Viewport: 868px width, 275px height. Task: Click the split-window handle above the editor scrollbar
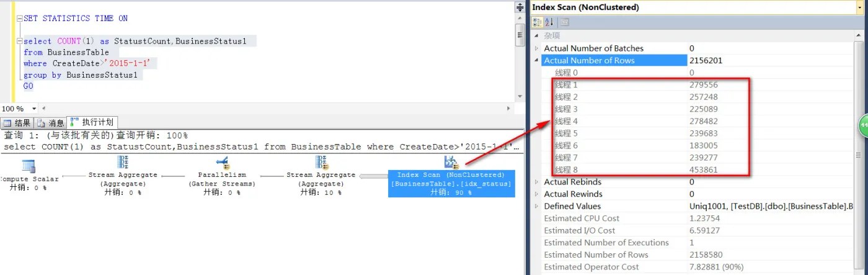(520, 7)
